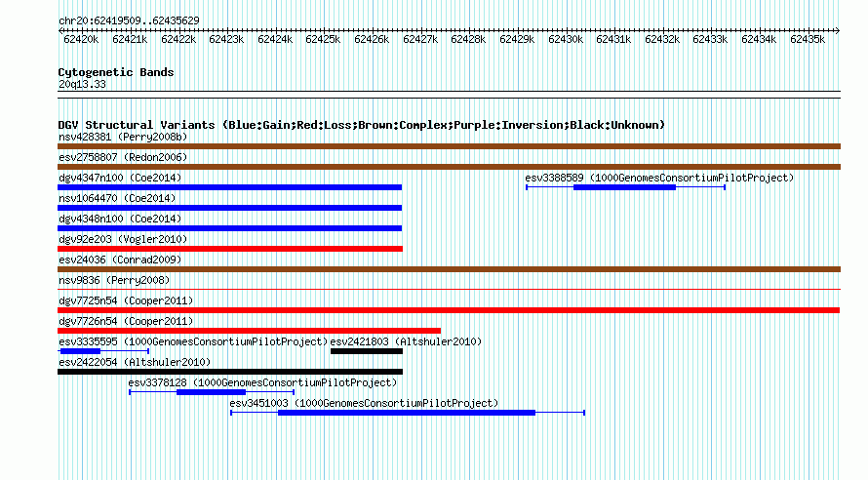Viewport: 868px width, 480px height.
Task: Click the dgv4347n100 (Coe2014) label
Action: coord(120,178)
